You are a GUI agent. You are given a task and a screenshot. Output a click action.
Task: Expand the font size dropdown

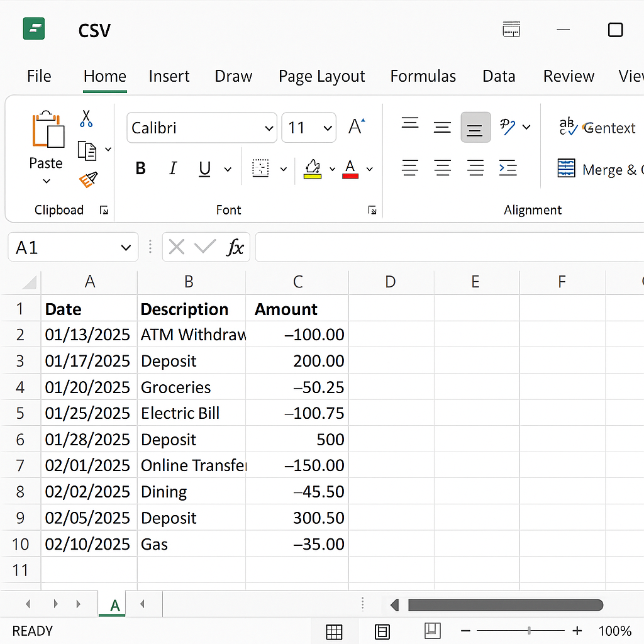pyautogui.click(x=327, y=128)
